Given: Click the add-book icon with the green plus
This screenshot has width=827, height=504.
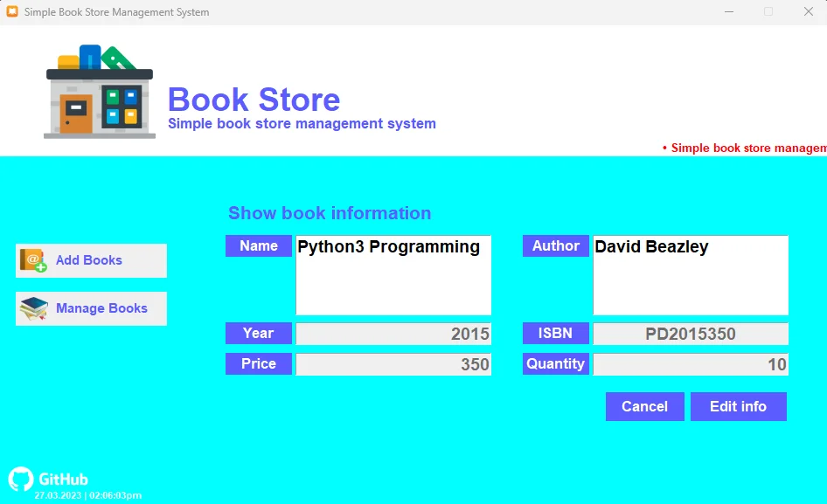Looking at the screenshot, I should point(34,260).
